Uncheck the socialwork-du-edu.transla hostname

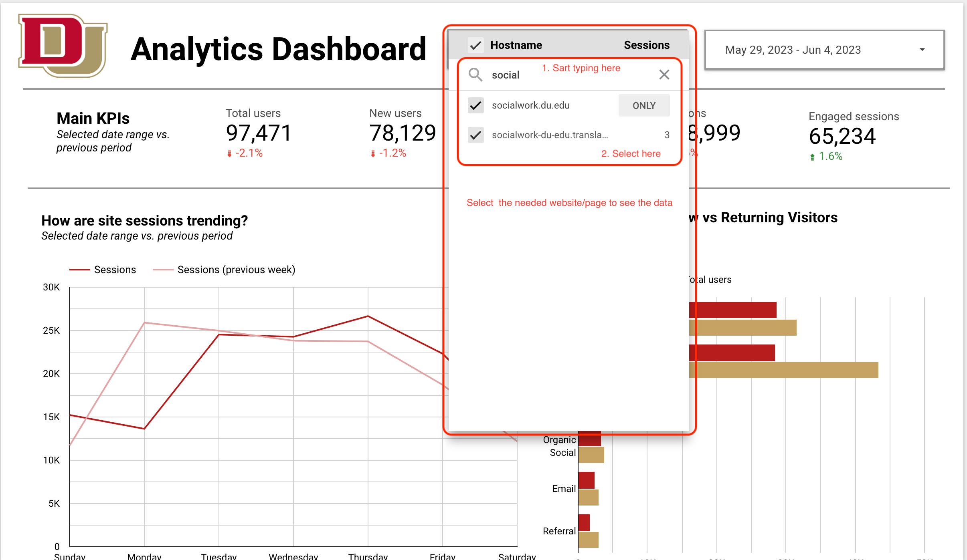tap(475, 135)
